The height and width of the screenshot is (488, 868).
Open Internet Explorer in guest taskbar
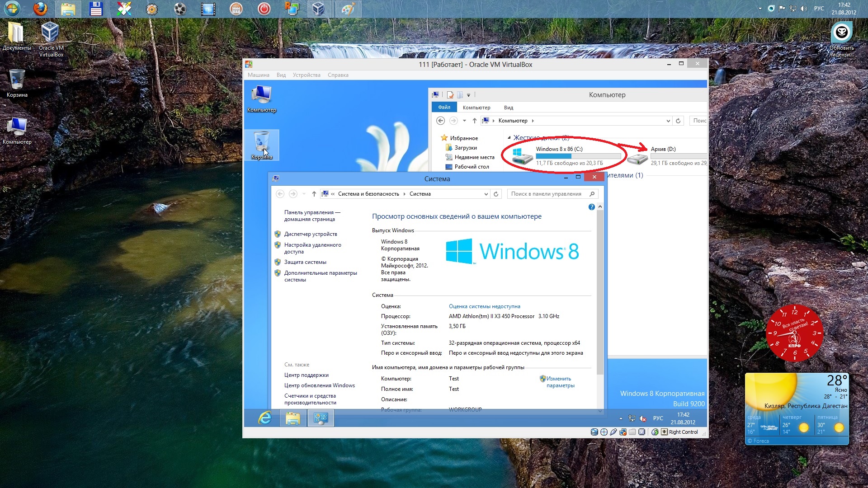(x=265, y=418)
